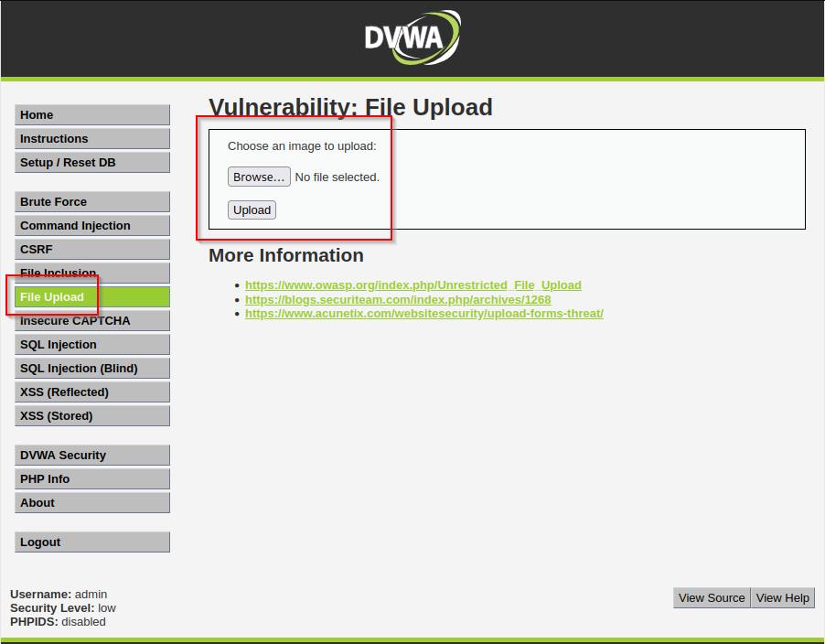Select the highlighted File Upload item
The height and width of the screenshot is (644, 825).
coord(92,296)
